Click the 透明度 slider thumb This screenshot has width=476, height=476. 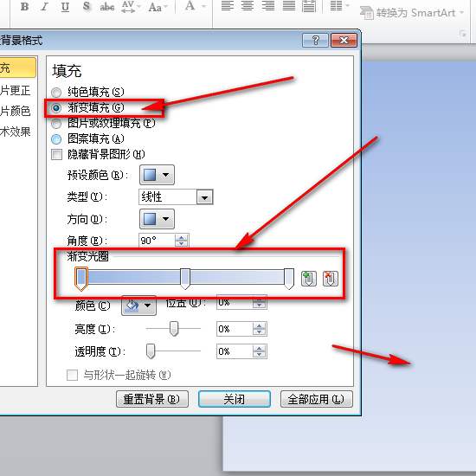pyautogui.click(x=151, y=351)
